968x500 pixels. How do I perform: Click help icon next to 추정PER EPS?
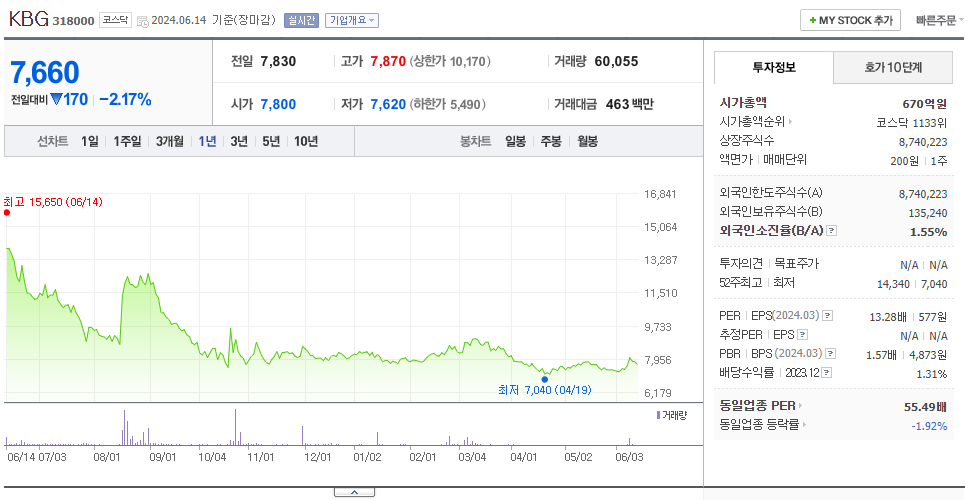[x=802, y=335]
